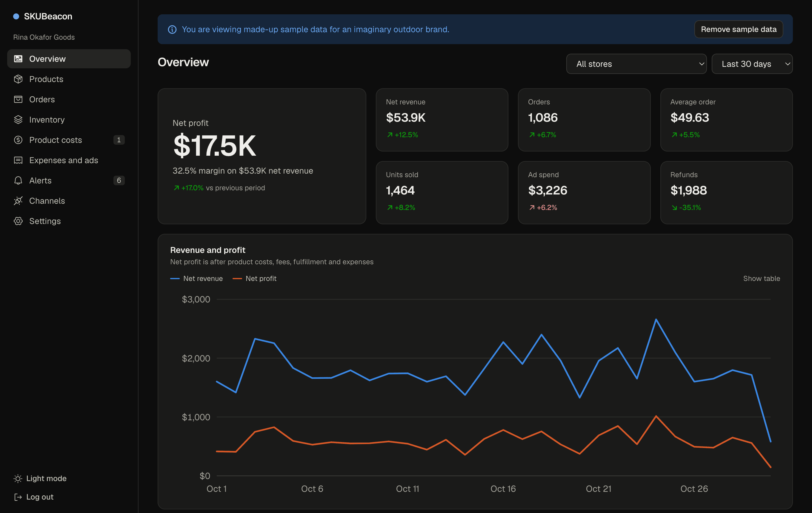This screenshot has width=812, height=513.
Task: Click the SKUBeacon blue dot logo
Action: 16,16
